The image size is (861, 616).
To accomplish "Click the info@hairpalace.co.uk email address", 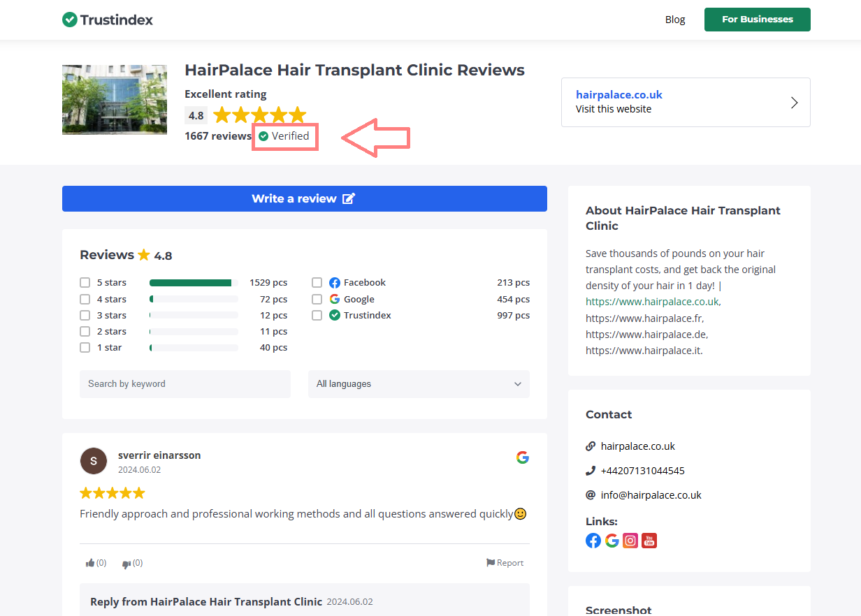I will click(x=651, y=495).
